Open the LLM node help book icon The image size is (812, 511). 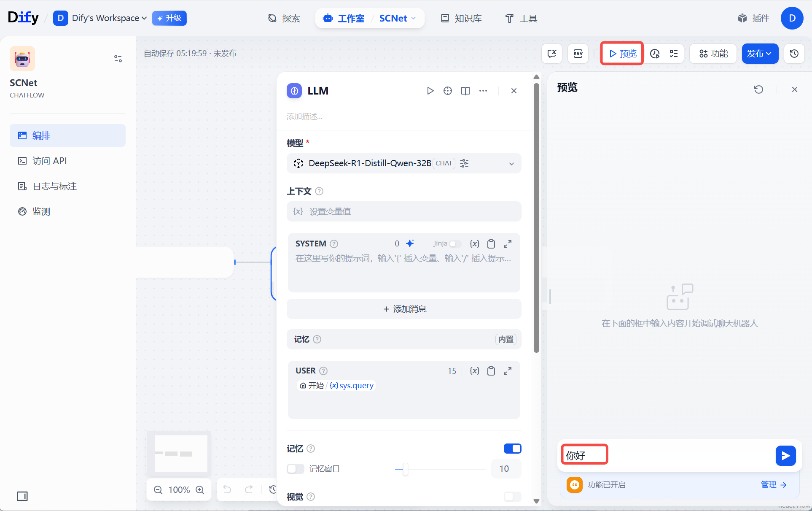point(465,91)
